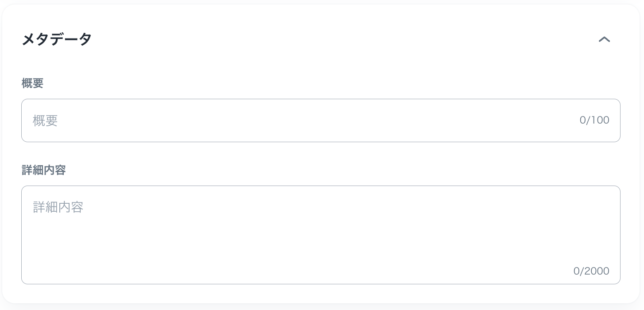The image size is (644, 310).
Task: Click the blank middle of the 詳細内容 text area
Action: click(x=321, y=235)
